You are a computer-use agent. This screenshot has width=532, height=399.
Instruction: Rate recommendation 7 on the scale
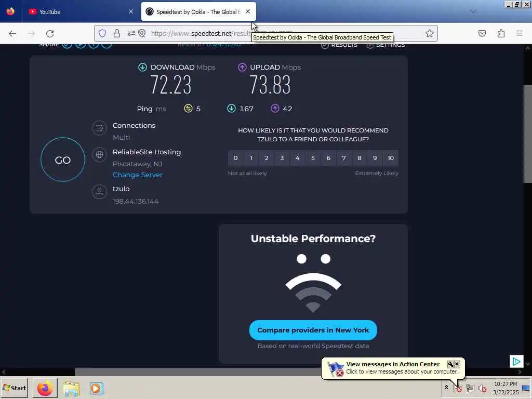click(344, 158)
